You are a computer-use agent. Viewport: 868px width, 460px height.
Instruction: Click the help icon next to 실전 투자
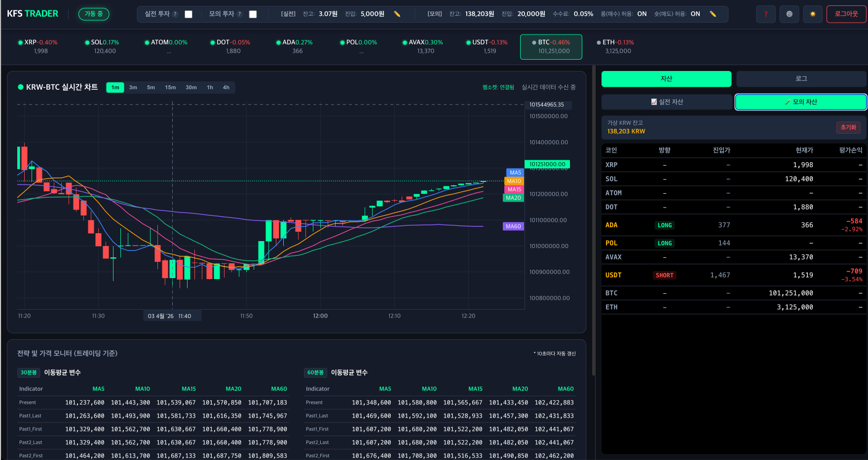[175, 14]
